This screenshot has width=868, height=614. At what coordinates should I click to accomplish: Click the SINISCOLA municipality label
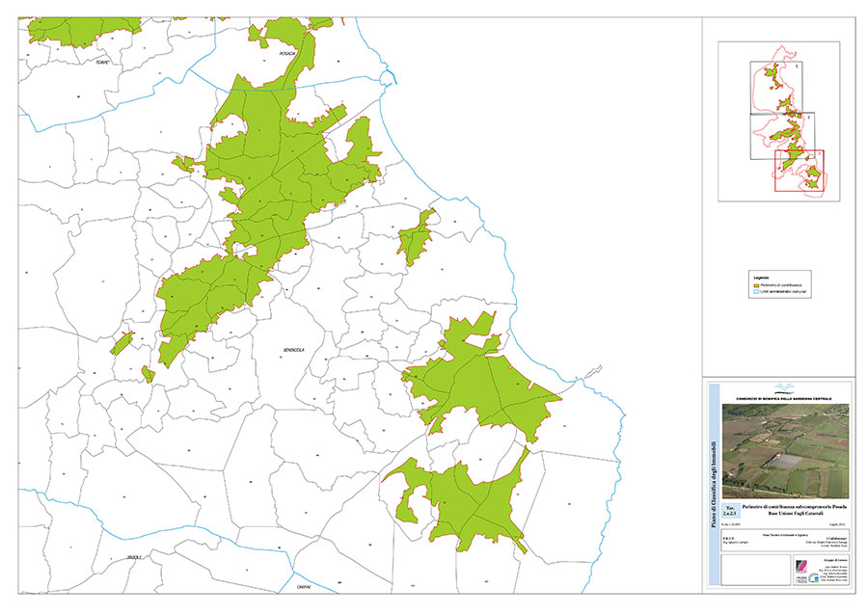point(294,351)
